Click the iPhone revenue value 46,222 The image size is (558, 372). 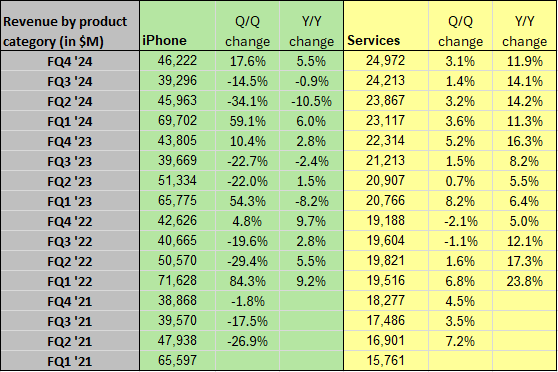point(177,61)
